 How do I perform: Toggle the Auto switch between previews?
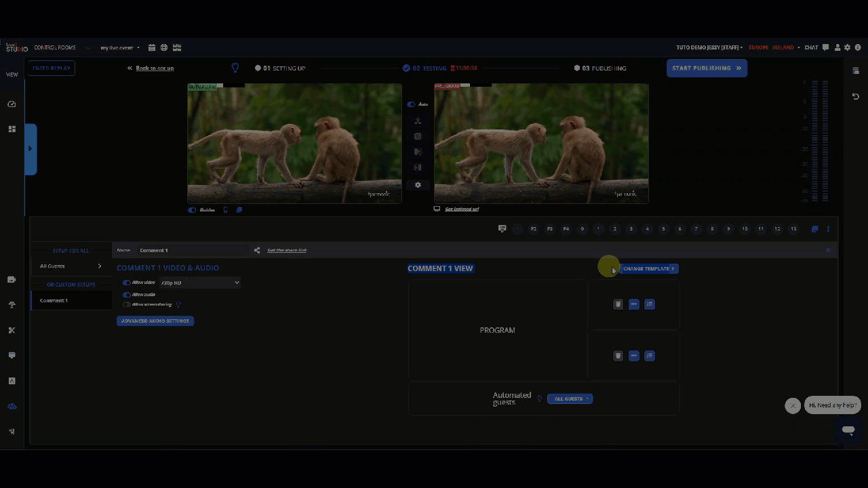pyautogui.click(x=411, y=104)
